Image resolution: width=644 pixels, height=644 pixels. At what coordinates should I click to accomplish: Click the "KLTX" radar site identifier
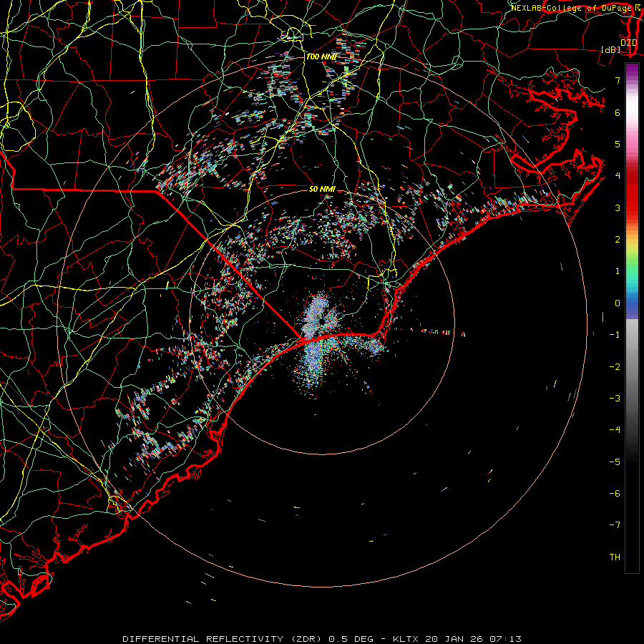pos(406,639)
